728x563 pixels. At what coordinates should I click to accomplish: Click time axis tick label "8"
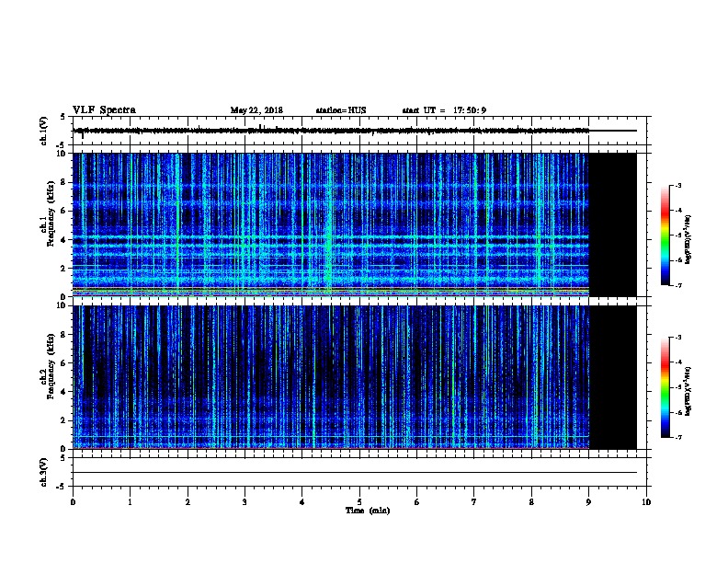(x=531, y=502)
